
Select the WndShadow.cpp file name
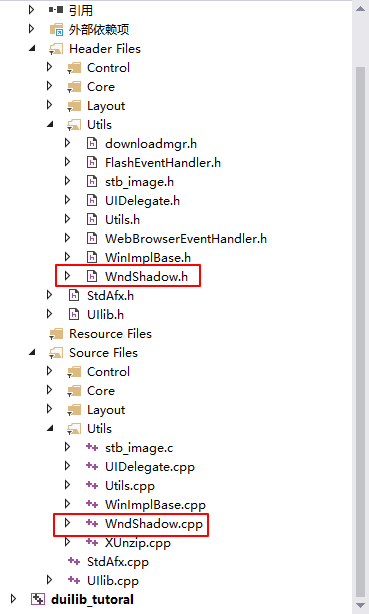coord(154,524)
